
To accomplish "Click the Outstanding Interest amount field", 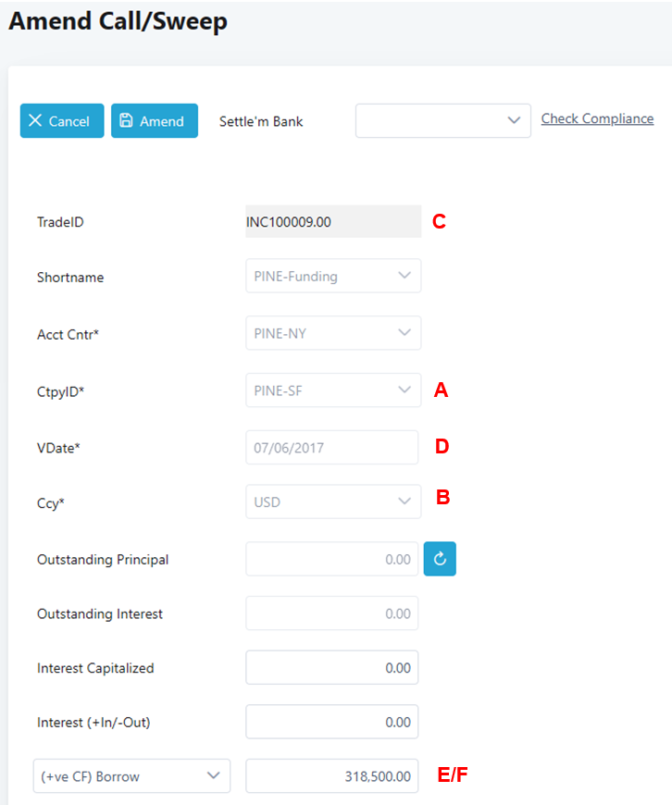I will pos(332,613).
